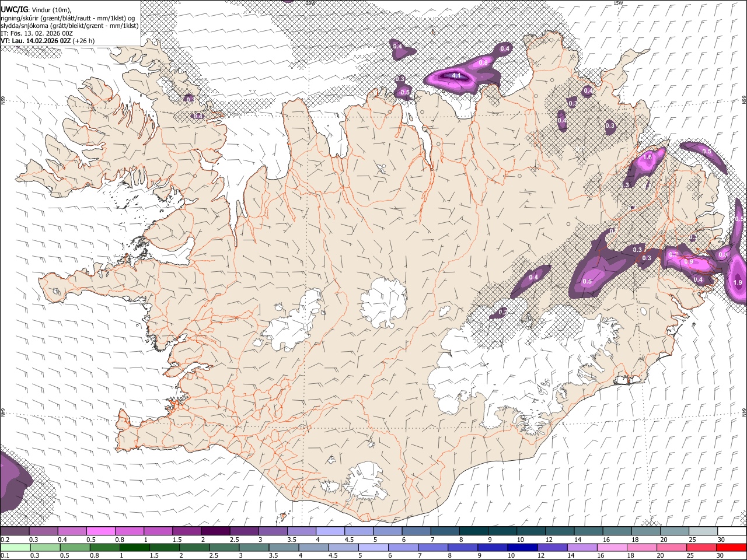Select the 0.4 value on the hatched Westfjords patch
The image size is (747, 560).
(x=198, y=116)
